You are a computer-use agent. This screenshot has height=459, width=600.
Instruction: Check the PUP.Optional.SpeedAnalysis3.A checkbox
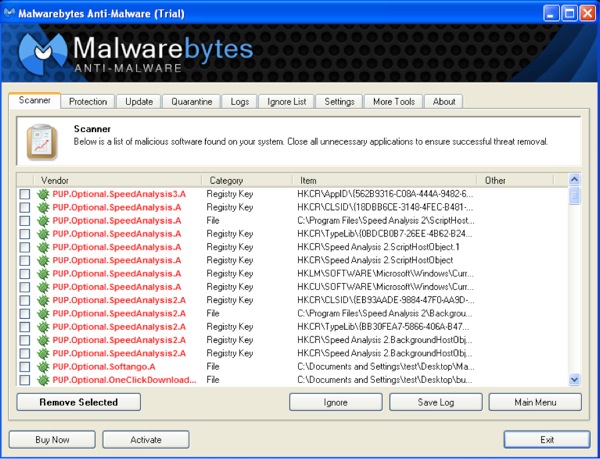pos(25,194)
